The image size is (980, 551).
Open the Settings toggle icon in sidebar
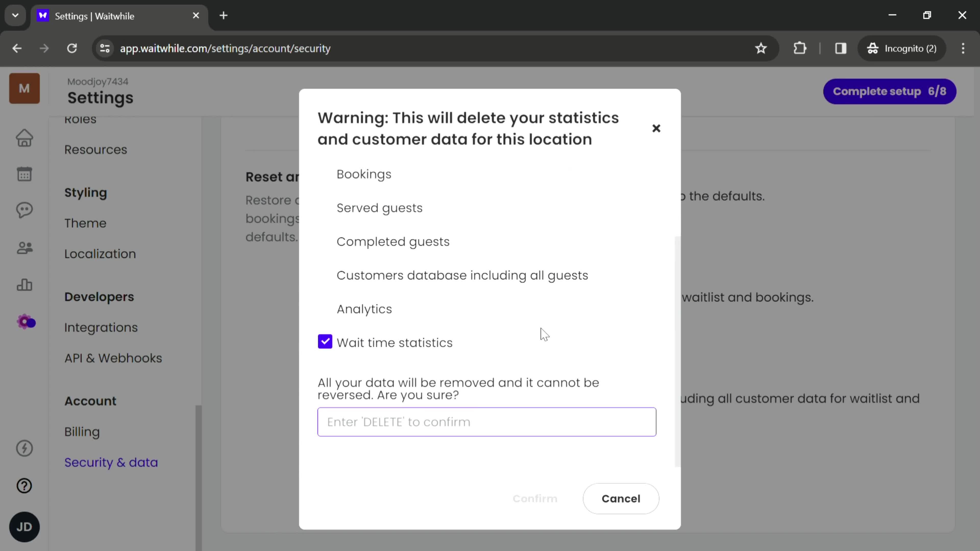[26, 322]
